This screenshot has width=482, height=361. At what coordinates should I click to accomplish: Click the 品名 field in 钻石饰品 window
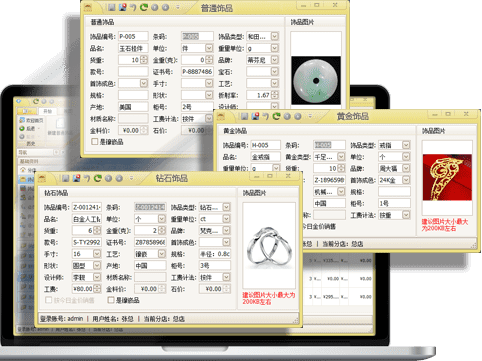coord(87,219)
